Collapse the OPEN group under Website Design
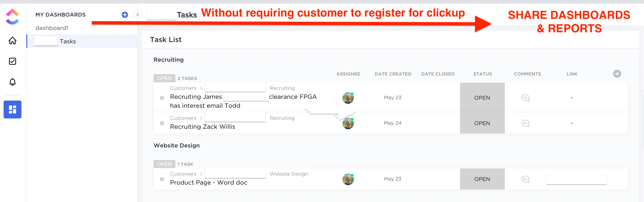 (164, 164)
